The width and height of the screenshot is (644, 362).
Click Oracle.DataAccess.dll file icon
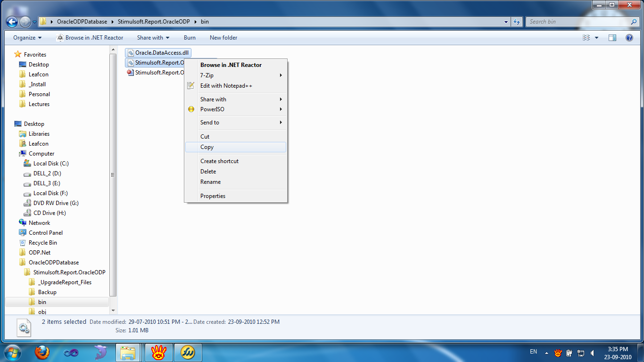pos(131,53)
